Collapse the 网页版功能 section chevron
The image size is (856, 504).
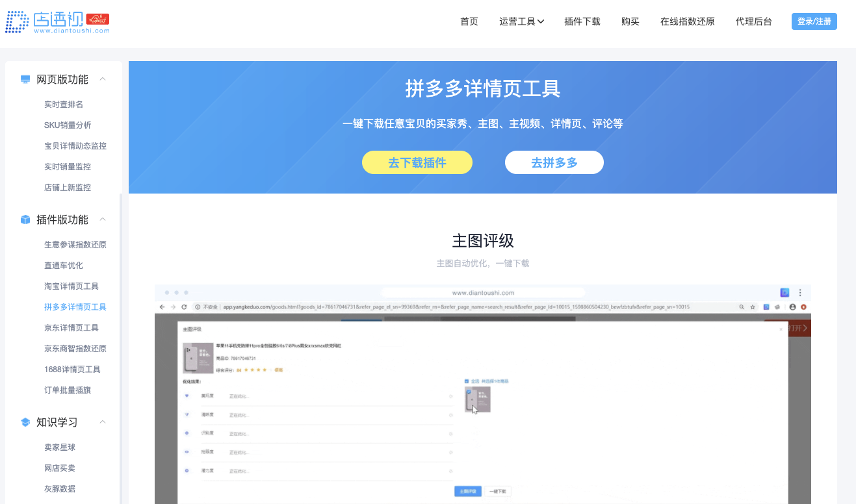tap(103, 79)
